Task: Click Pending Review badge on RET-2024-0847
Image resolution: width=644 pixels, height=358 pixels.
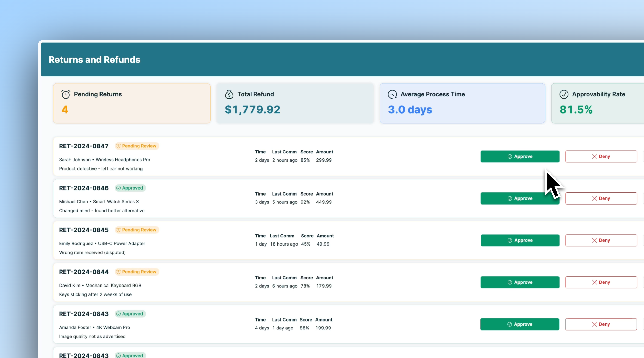Action: click(137, 146)
